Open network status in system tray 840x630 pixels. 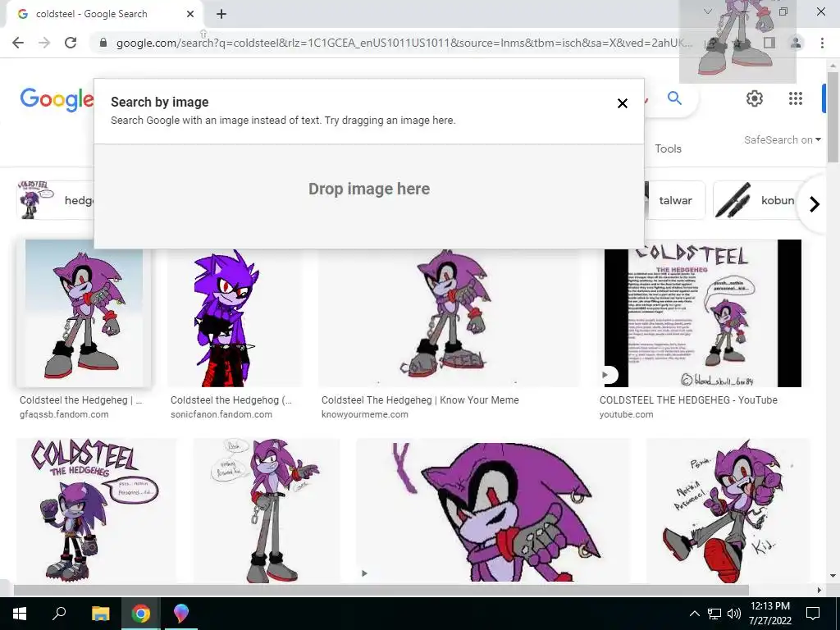[x=714, y=614]
